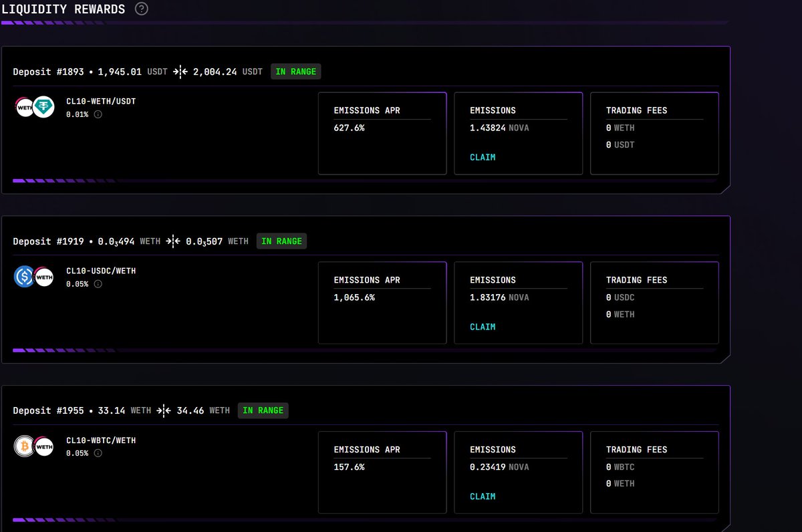802x532 pixels.
Task: Open the CL10-WETH/USDT pool name
Action: pos(101,102)
